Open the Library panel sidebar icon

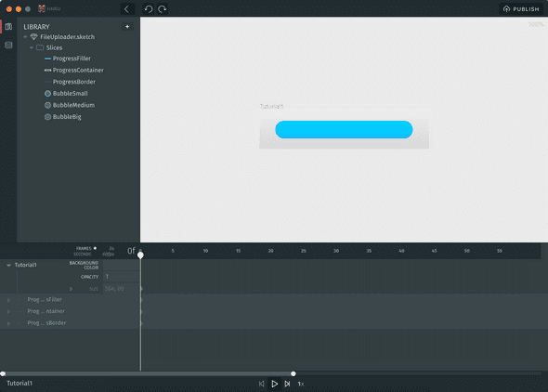click(x=8, y=27)
